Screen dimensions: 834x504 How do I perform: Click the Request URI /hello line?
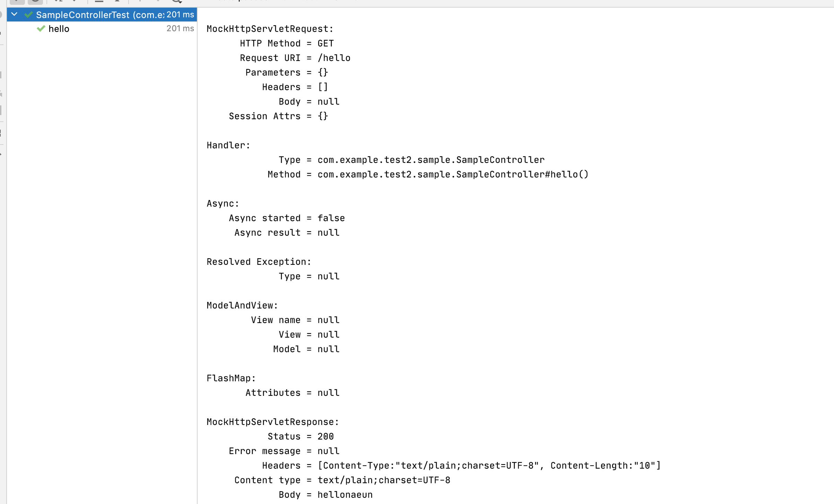click(x=295, y=58)
